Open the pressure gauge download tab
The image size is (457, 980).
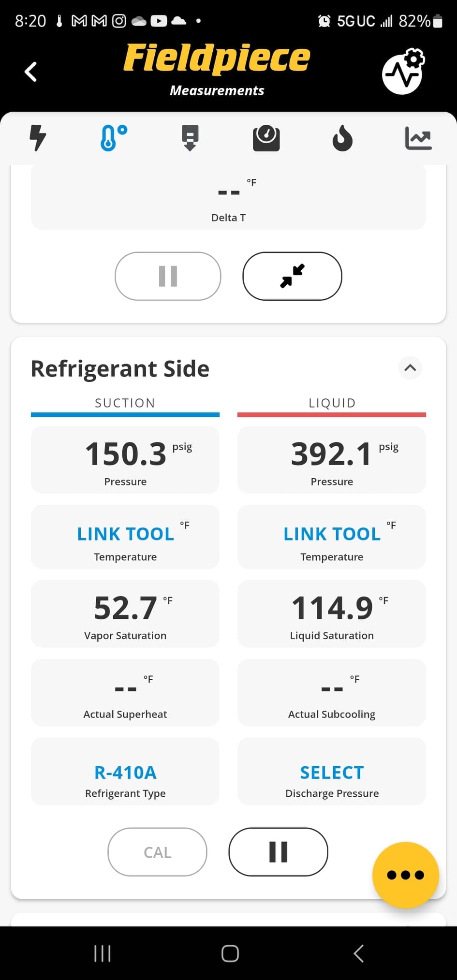point(190,138)
